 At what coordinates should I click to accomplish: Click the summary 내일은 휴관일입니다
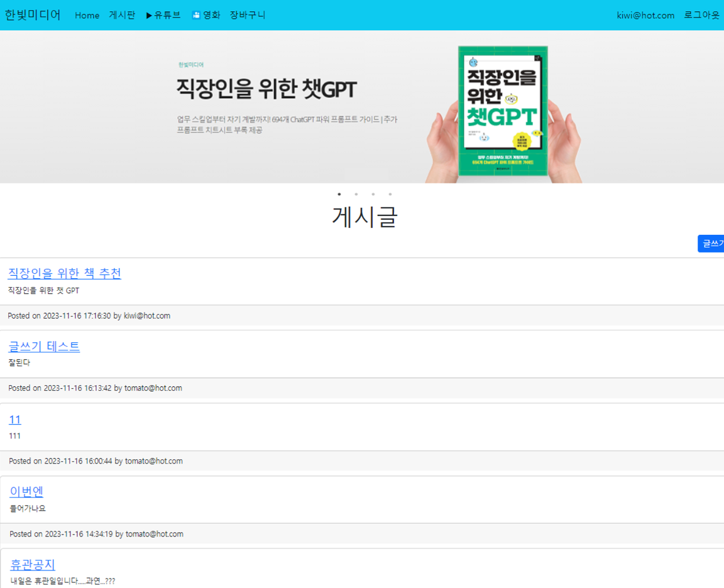62,580
